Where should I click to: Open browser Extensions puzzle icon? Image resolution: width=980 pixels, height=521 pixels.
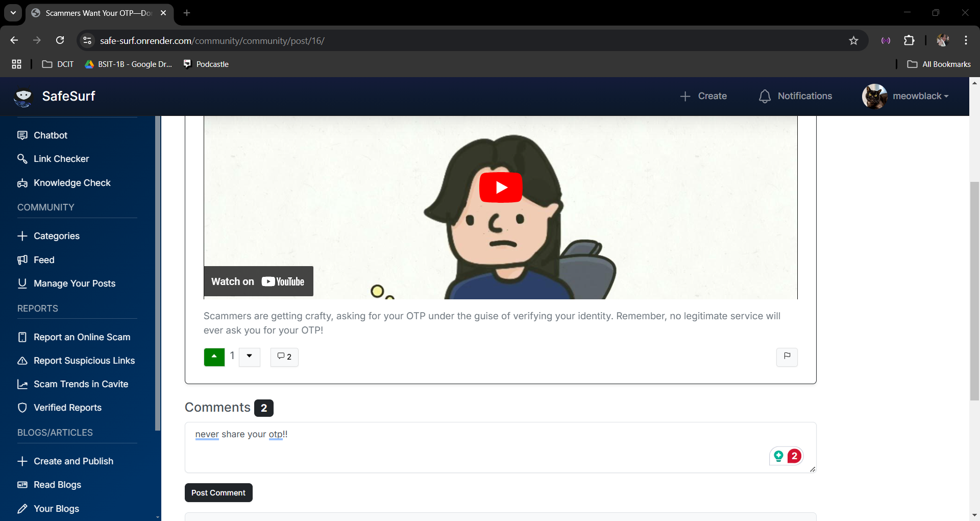(909, 40)
